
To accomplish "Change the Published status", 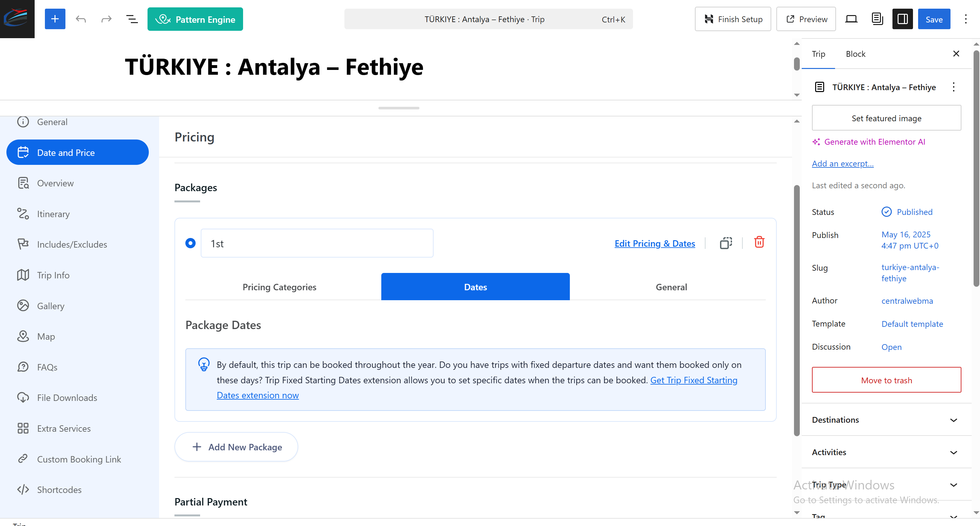I will point(907,212).
